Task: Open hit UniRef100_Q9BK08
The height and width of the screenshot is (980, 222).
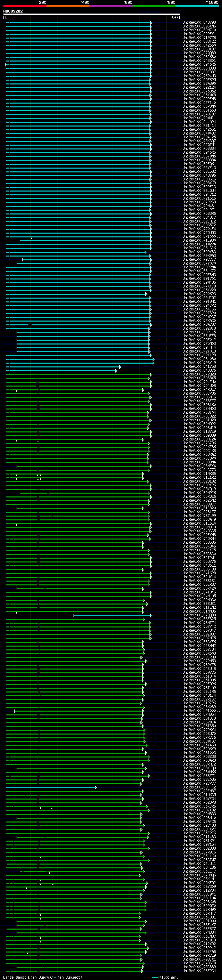Action: coord(199,902)
